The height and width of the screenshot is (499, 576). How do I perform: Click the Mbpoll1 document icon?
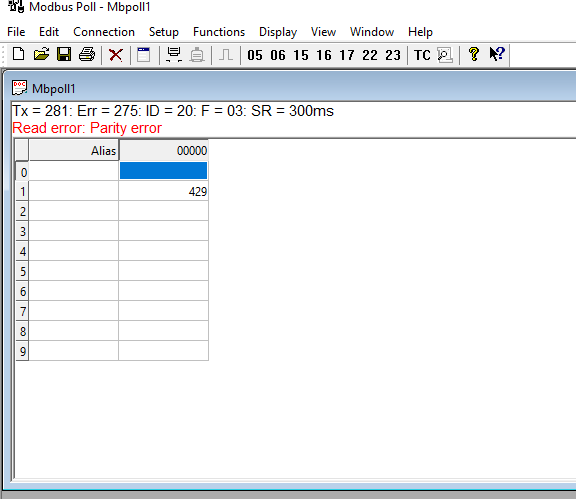point(19,88)
